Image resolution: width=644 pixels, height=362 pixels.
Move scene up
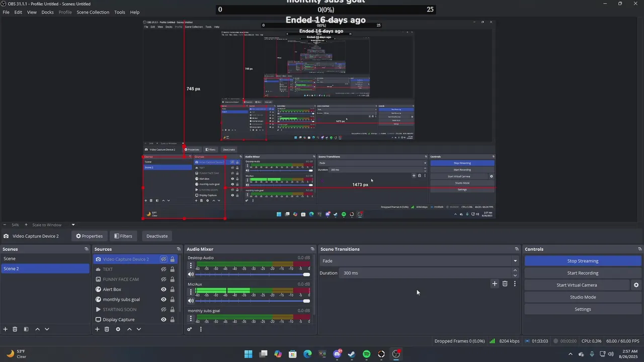(x=37, y=329)
